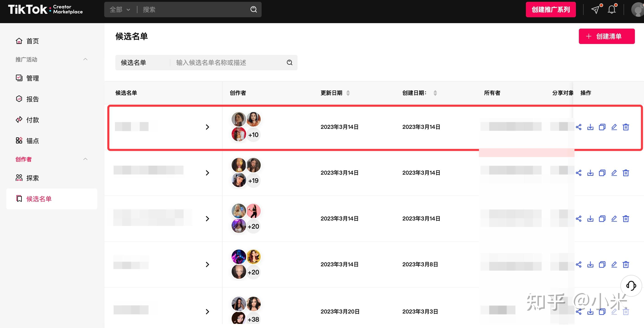Go to 探索 in the sidebar

tap(32, 178)
